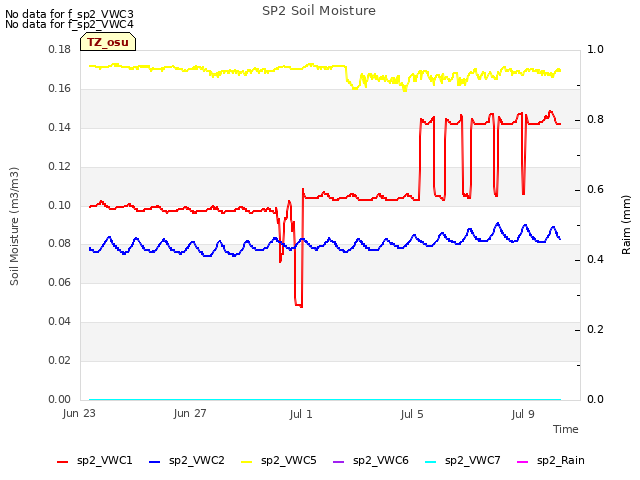
Task: Click the 0.8 right axis tick label
Action: pos(595,120)
